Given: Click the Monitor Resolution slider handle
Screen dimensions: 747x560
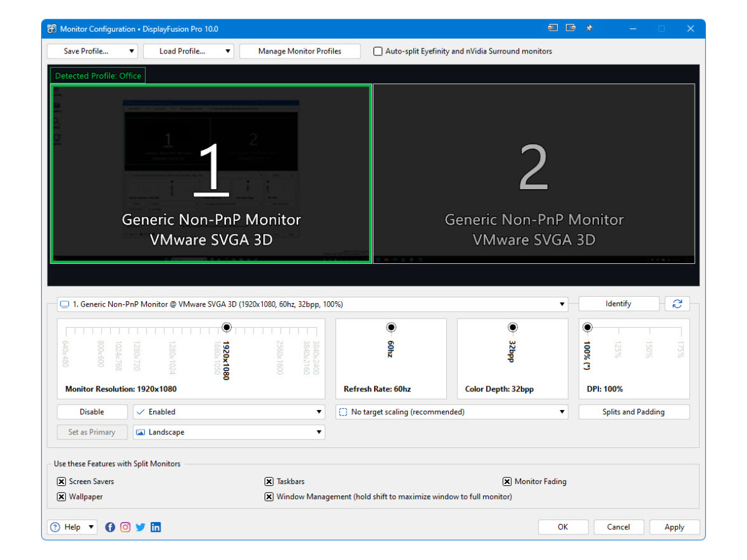Looking at the screenshot, I should [226, 327].
